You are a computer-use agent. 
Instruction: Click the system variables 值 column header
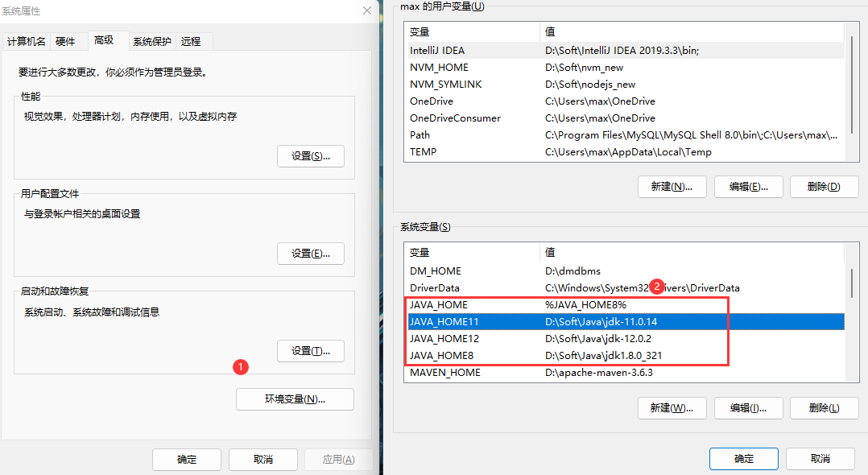pos(692,253)
